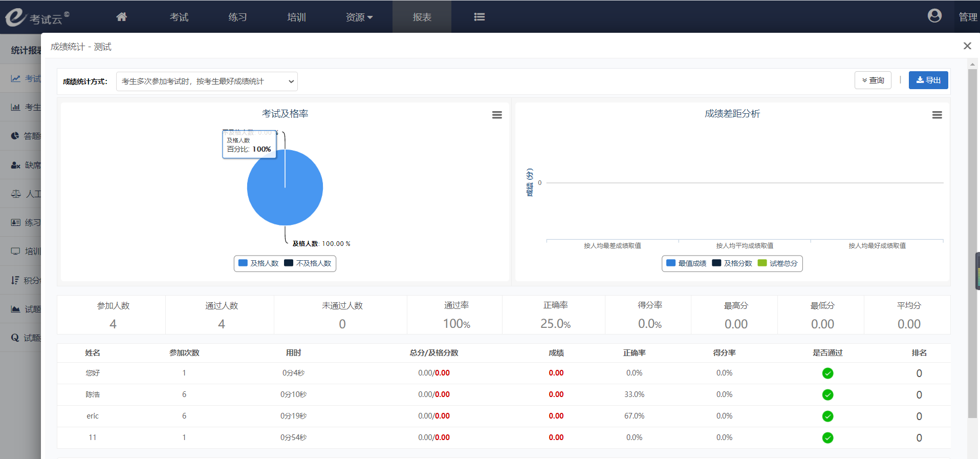Toggle 及格人数 legend item
The width and height of the screenshot is (980, 459).
pos(258,263)
